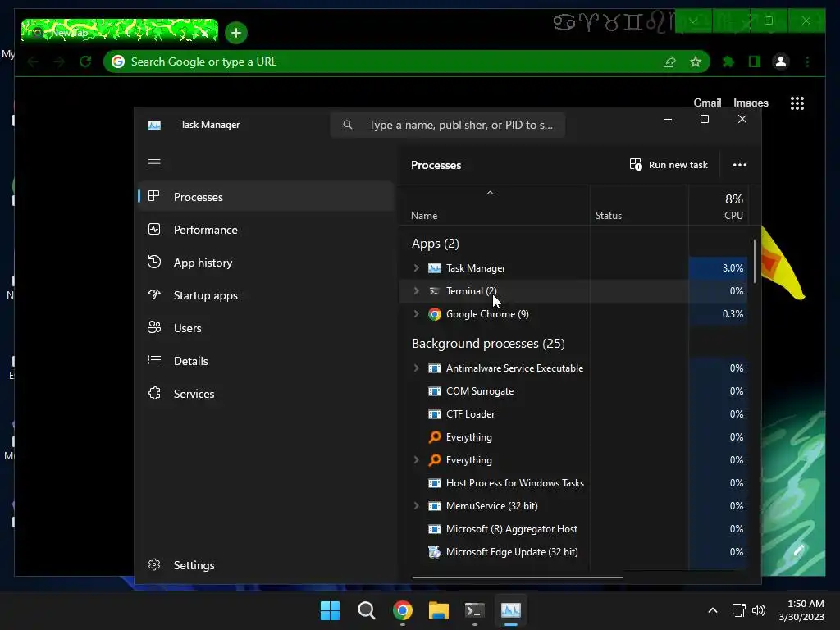Open volume control in system tray
The width and height of the screenshot is (840, 630).
click(759, 610)
